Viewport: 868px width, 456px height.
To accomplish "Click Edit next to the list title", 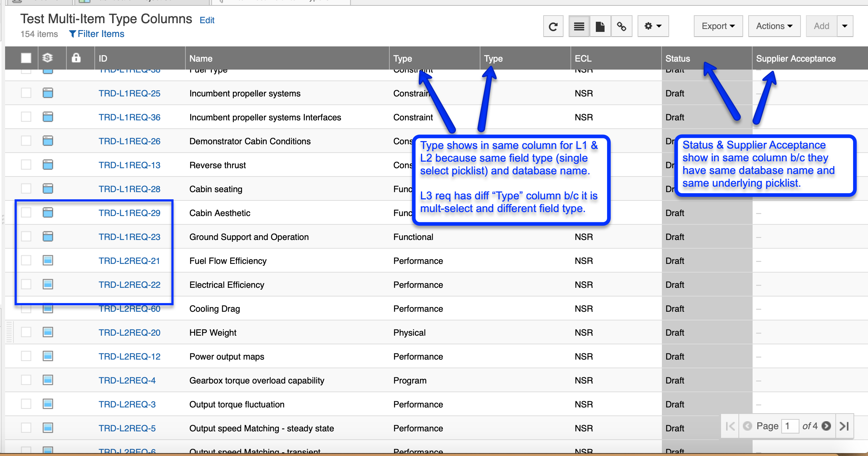I will (x=207, y=20).
